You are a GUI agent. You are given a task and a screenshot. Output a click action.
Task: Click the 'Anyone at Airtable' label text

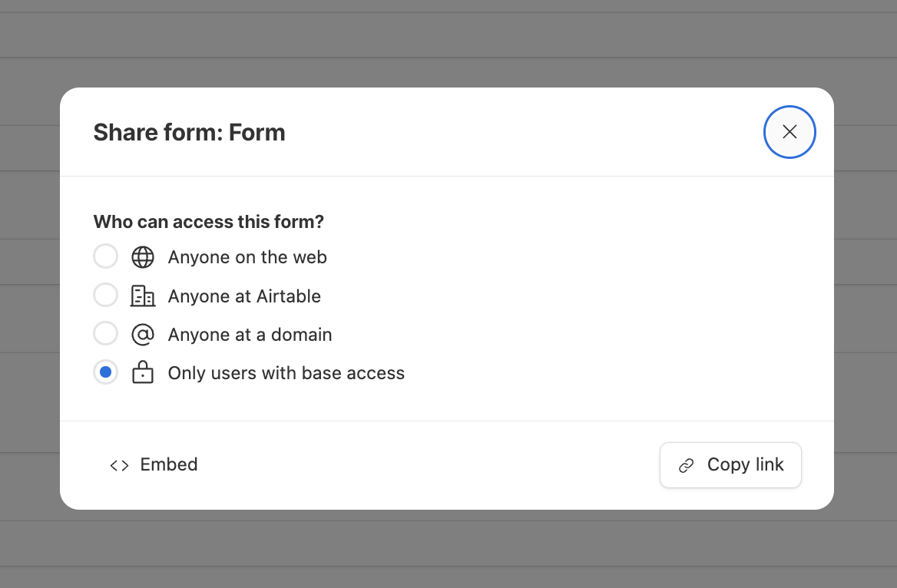coord(244,296)
